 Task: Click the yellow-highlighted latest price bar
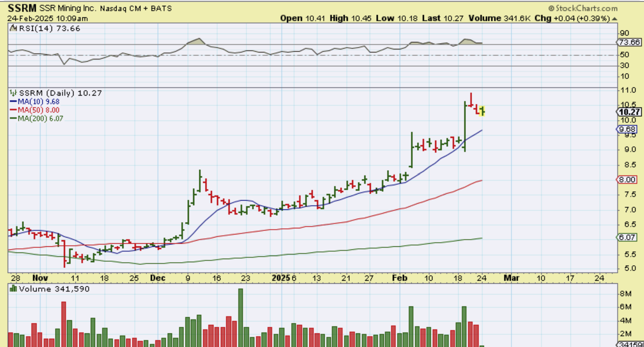click(x=482, y=111)
